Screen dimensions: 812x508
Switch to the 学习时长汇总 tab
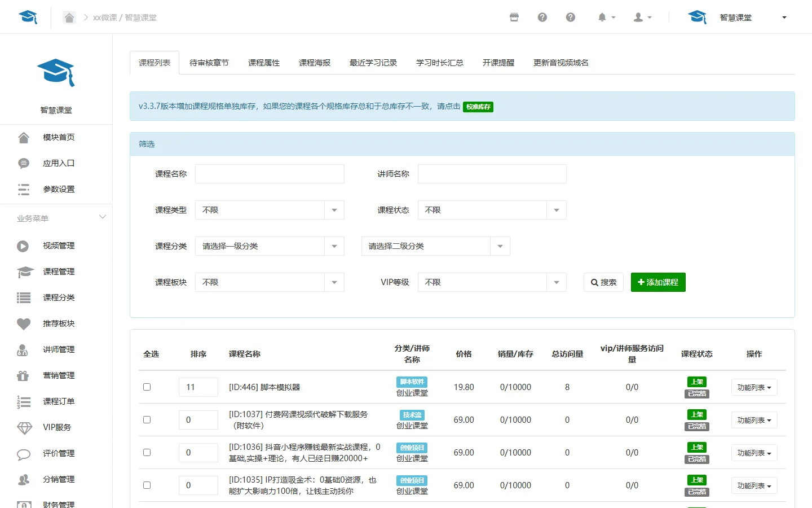coord(440,63)
